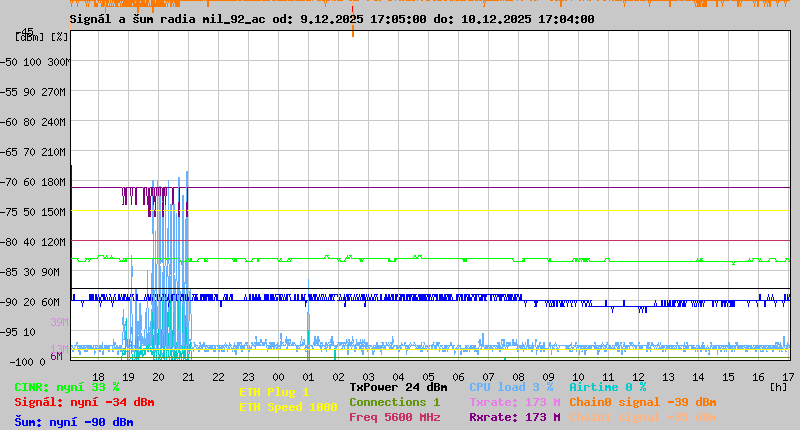Click the ETH Plug legend label
The width and height of the screenshot is (800, 430).
[274, 392]
